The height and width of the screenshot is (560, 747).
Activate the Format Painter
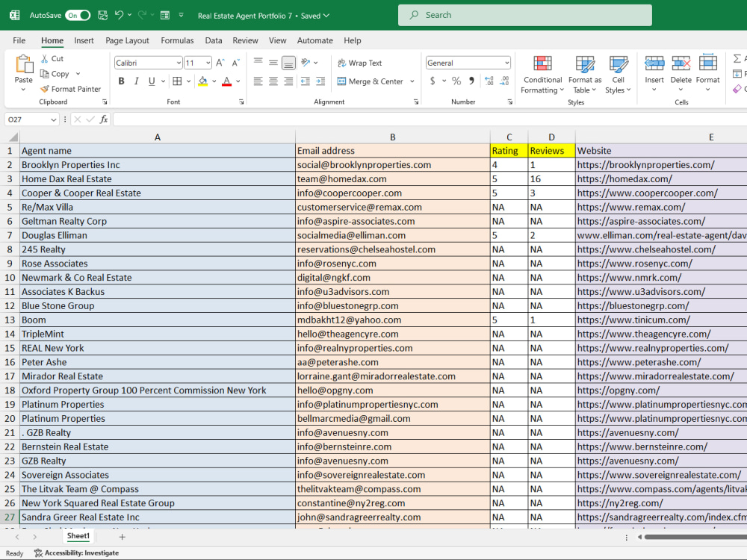tap(71, 89)
